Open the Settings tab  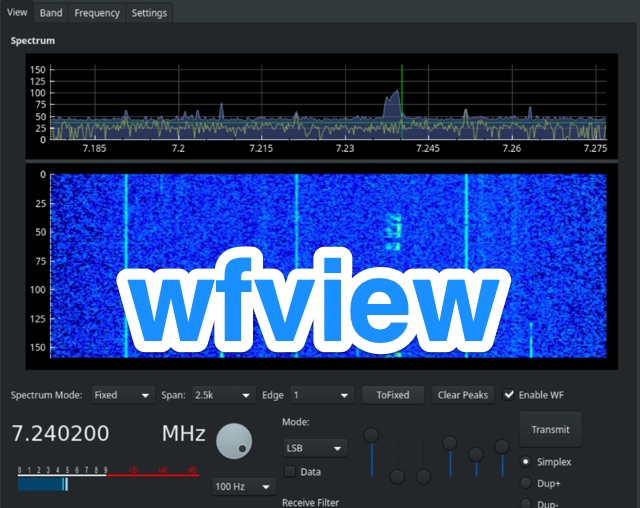coord(149,13)
